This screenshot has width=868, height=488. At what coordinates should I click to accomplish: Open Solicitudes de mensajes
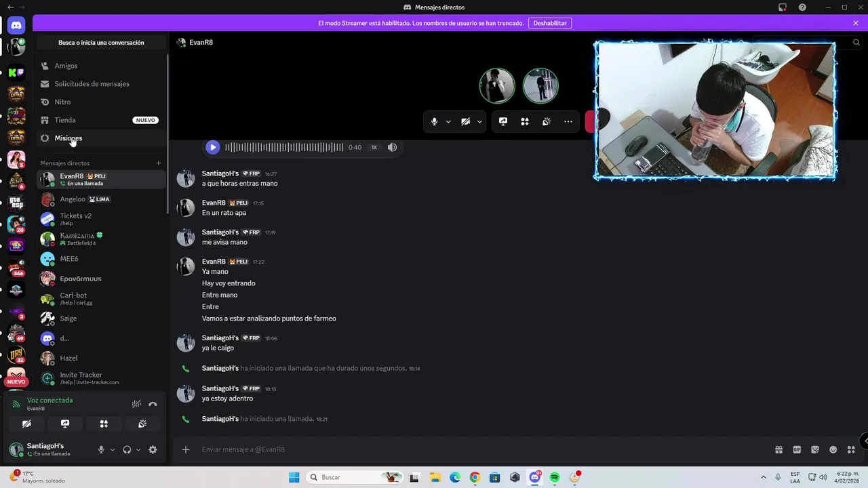point(100,84)
